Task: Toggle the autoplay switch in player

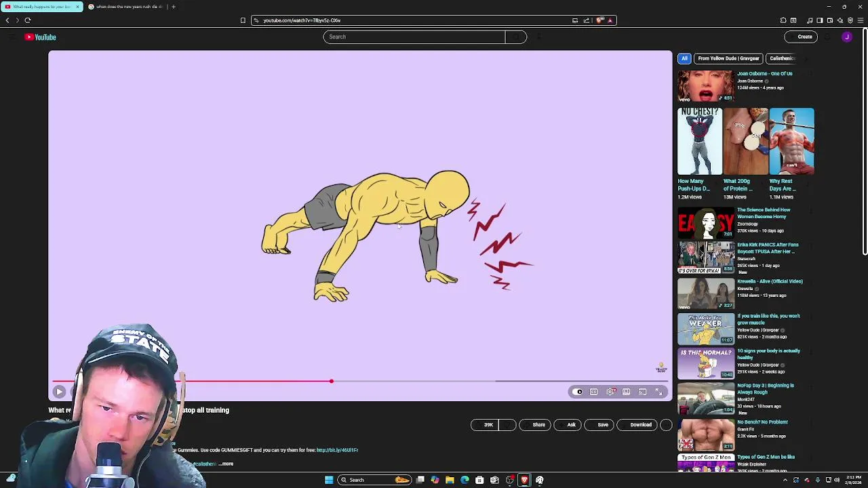Action: pos(578,392)
